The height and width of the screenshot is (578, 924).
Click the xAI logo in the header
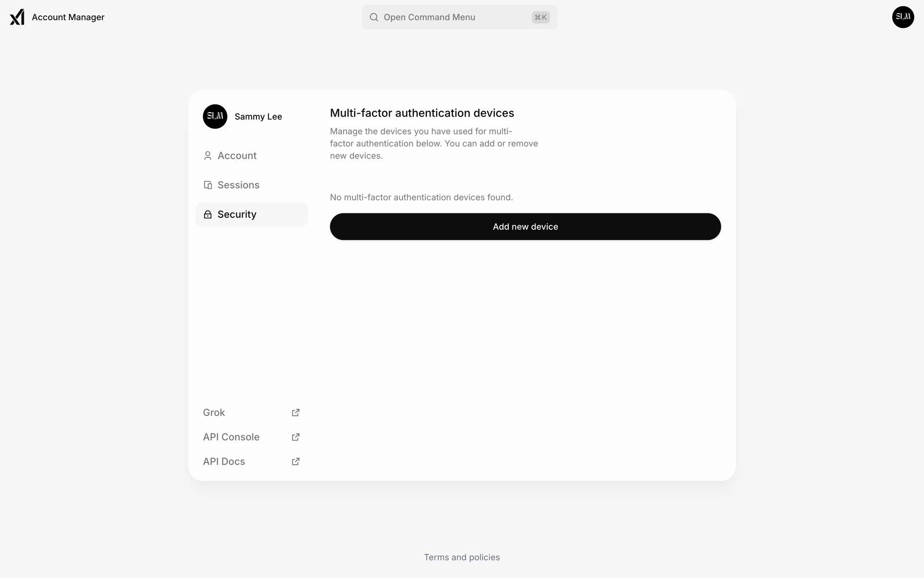point(17,17)
